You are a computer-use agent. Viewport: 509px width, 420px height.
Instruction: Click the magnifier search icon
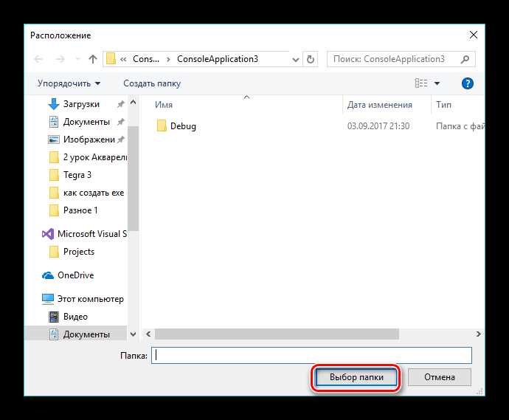coord(465,59)
